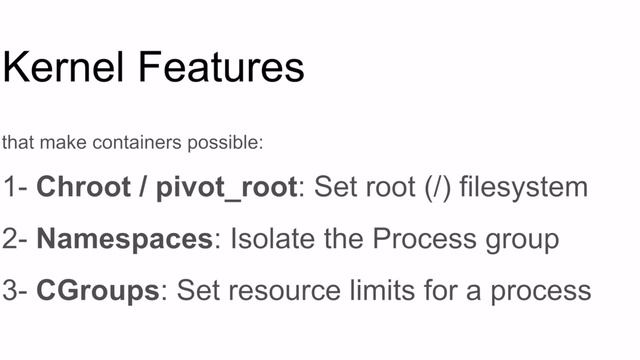Screen dimensions: 640x360
Task: Click the '3-' list number
Action: point(15,291)
